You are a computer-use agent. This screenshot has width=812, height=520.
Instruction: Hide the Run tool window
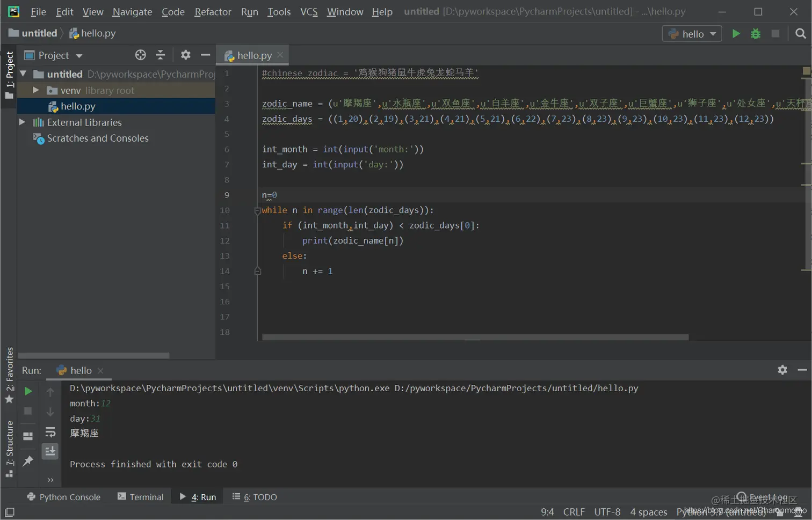pos(802,370)
